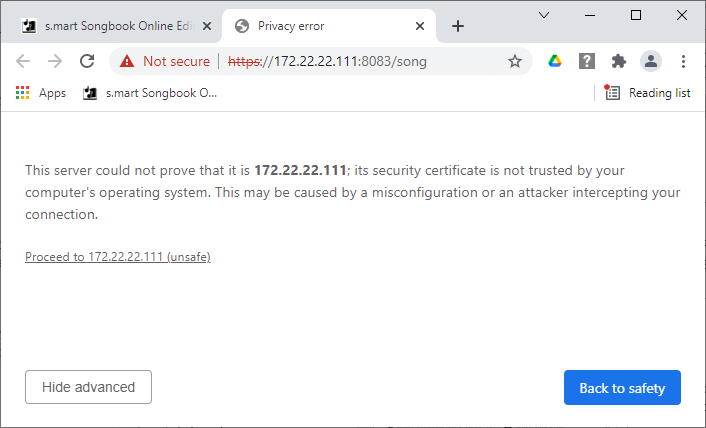
Task: Open the Extensions puzzle piece menu
Action: (x=619, y=61)
